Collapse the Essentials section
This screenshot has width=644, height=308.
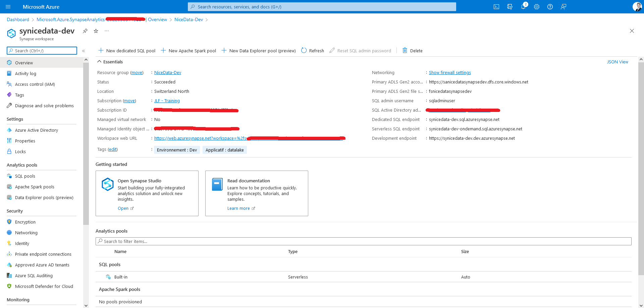(99, 62)
